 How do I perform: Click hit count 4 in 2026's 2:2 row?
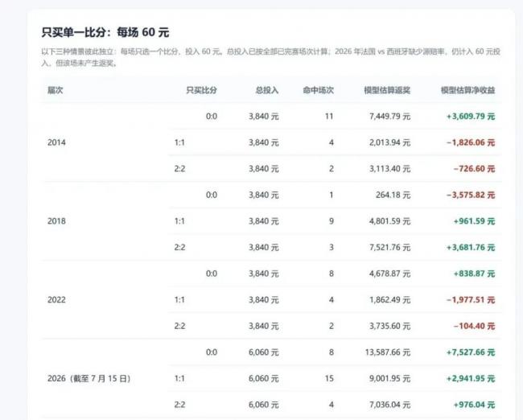tap(332, 405)
